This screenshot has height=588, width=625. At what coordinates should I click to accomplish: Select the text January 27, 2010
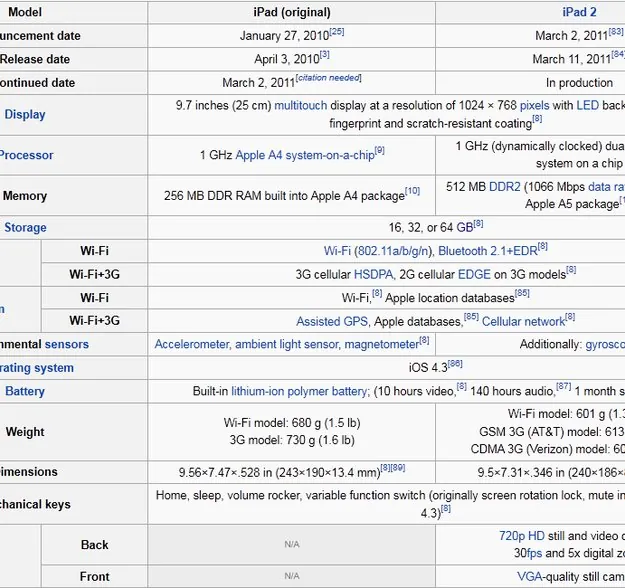pos(285,36)
